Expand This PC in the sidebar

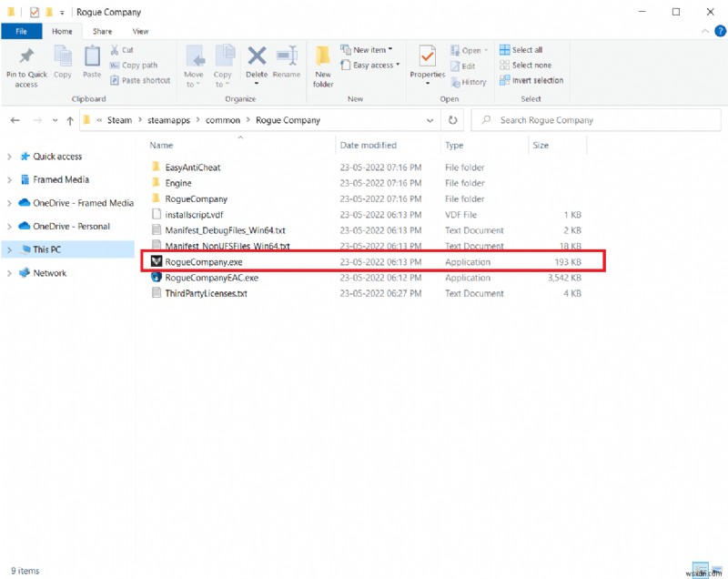pyautogui.click(x=8, y=249)
